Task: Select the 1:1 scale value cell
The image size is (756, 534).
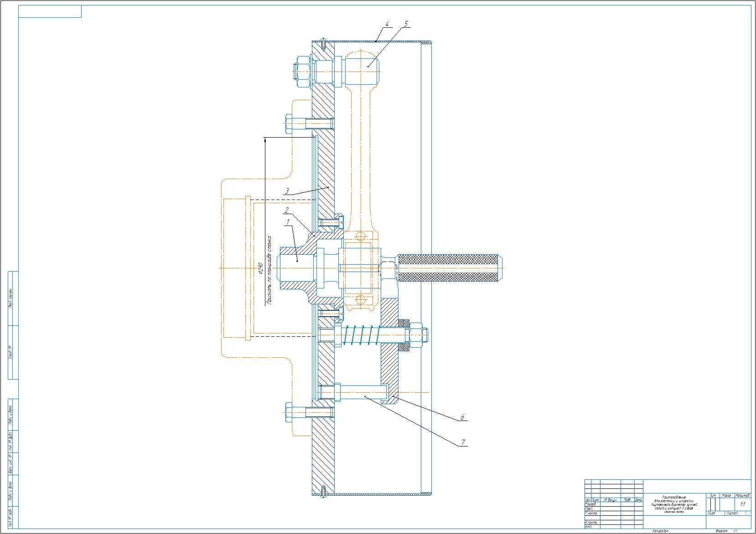Action: (742, 504)
